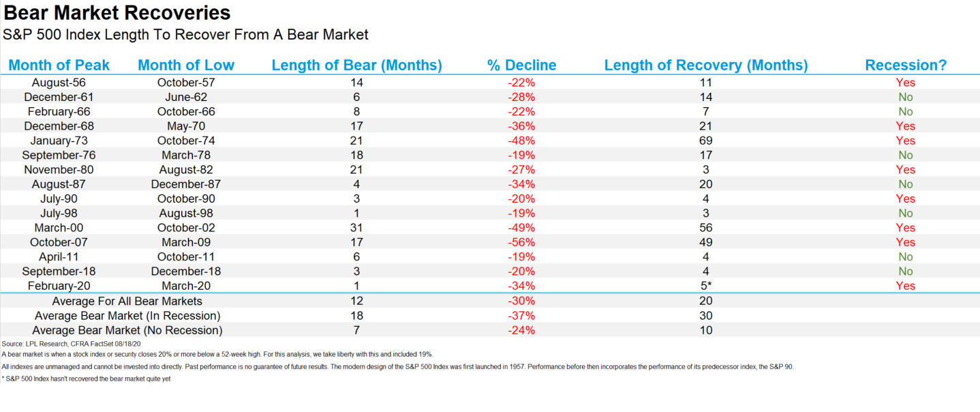This screenshot has width=980, height=412.
Task: Click the "Bear Market Recoveries" title
Action: (117, 13)
